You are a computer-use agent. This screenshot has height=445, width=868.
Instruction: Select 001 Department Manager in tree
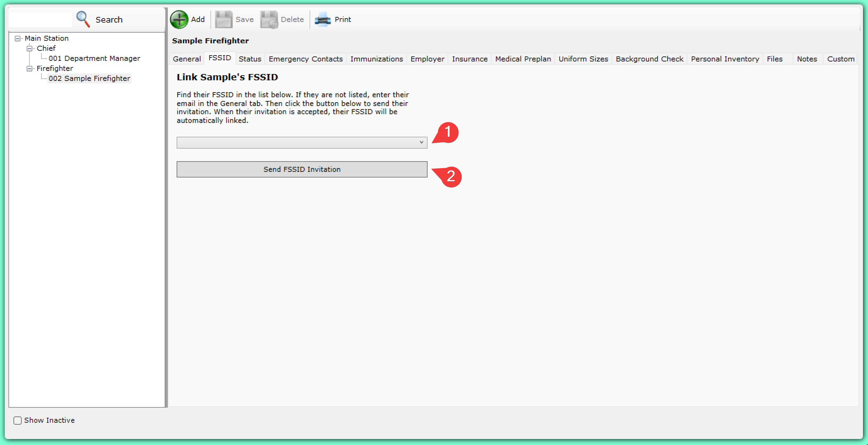click(94, 58)
